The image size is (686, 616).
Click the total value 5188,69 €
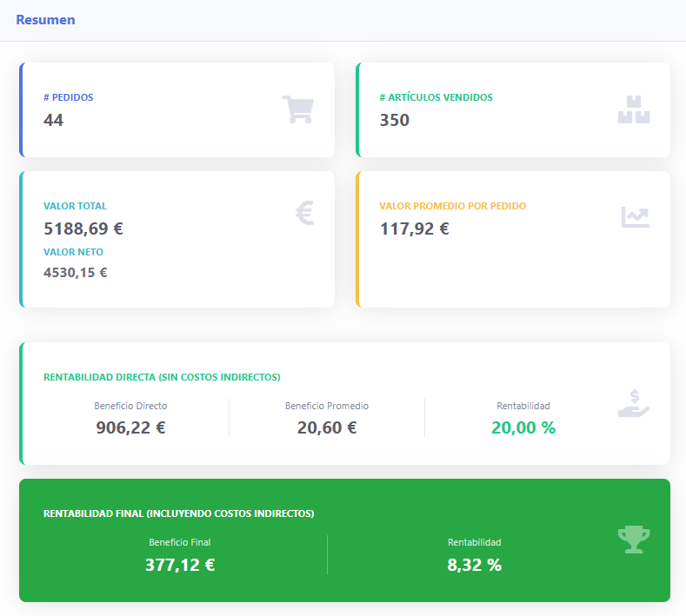point(83,229)
